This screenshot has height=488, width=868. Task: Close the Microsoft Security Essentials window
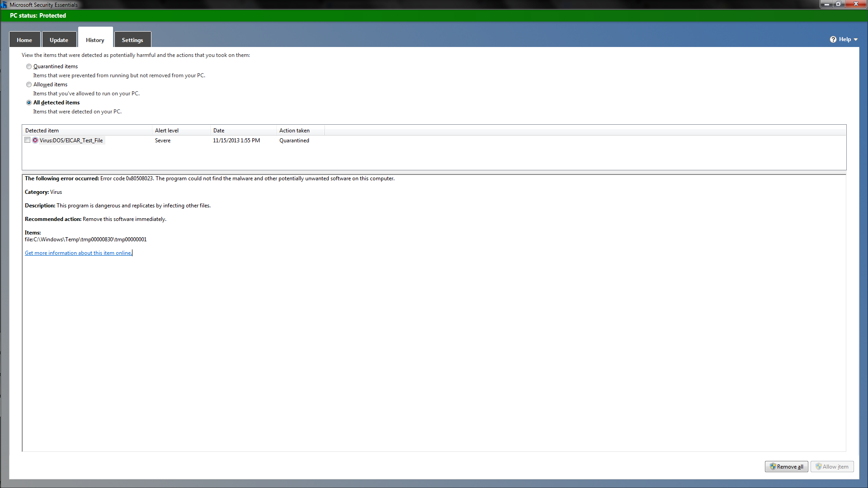(x=856, y=4)
